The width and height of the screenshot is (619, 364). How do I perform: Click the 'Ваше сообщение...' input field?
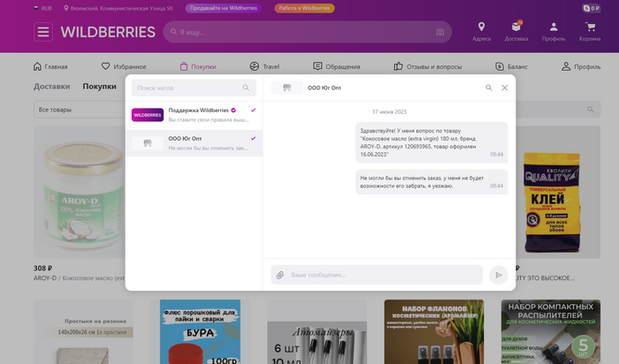(x=377, y=275)
